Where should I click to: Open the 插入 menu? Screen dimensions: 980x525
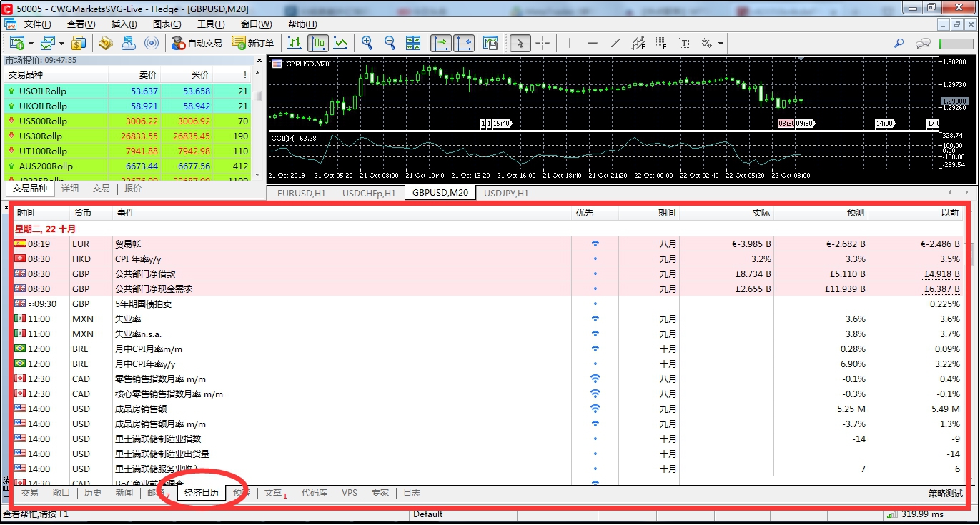click(x=124, y=24)
